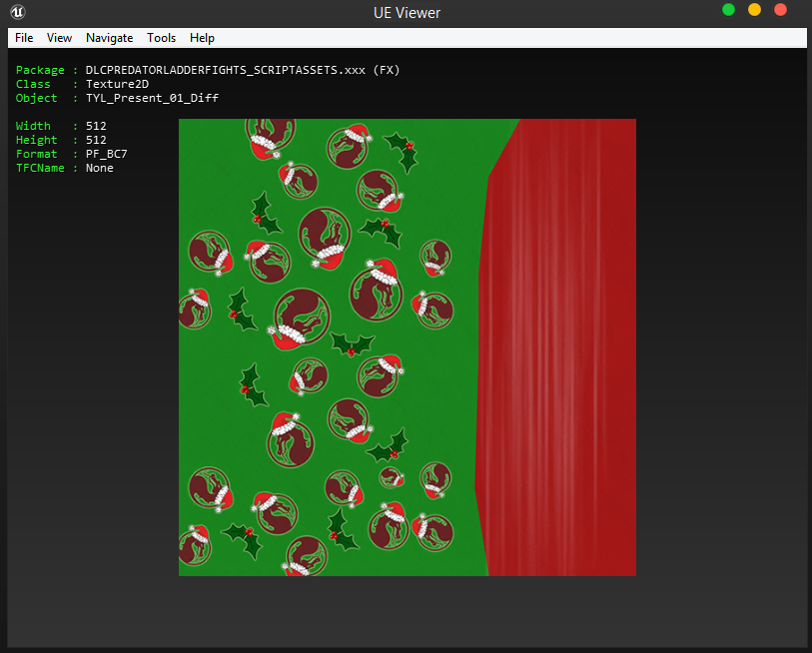Image resolution: width=812 pixels, height=653 pixels.
Task: Open the Help menu
Action: (x=202, y=38)
